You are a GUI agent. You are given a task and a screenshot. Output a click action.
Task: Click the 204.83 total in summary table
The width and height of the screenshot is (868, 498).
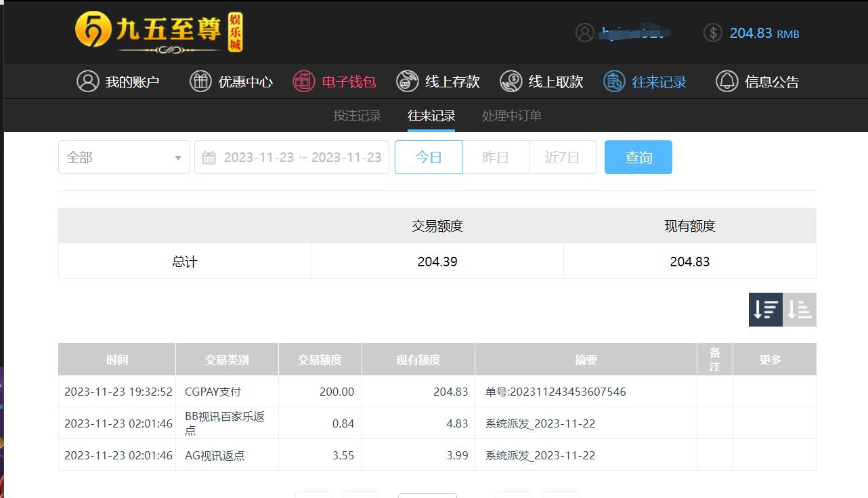click(x=690, y=262)
